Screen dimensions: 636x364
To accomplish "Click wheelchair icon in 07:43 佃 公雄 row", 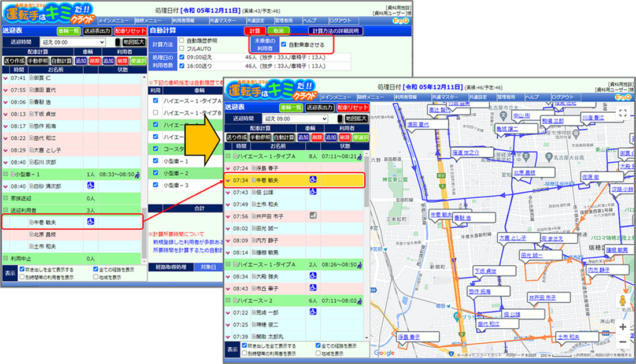I will [x=313, y=192].
